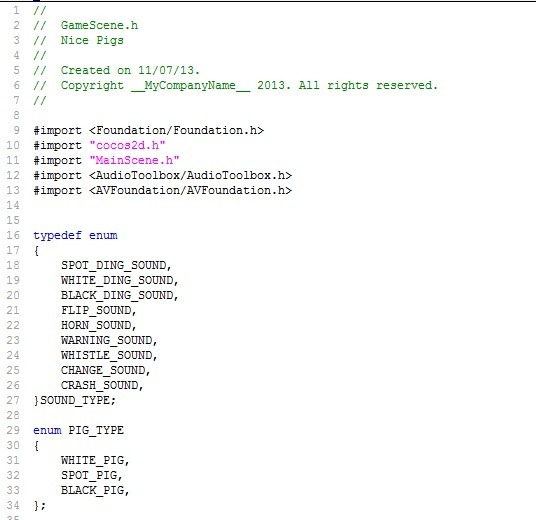Click the PIG_TYPE enum name
Screen dimensions: 536x520
96,431
